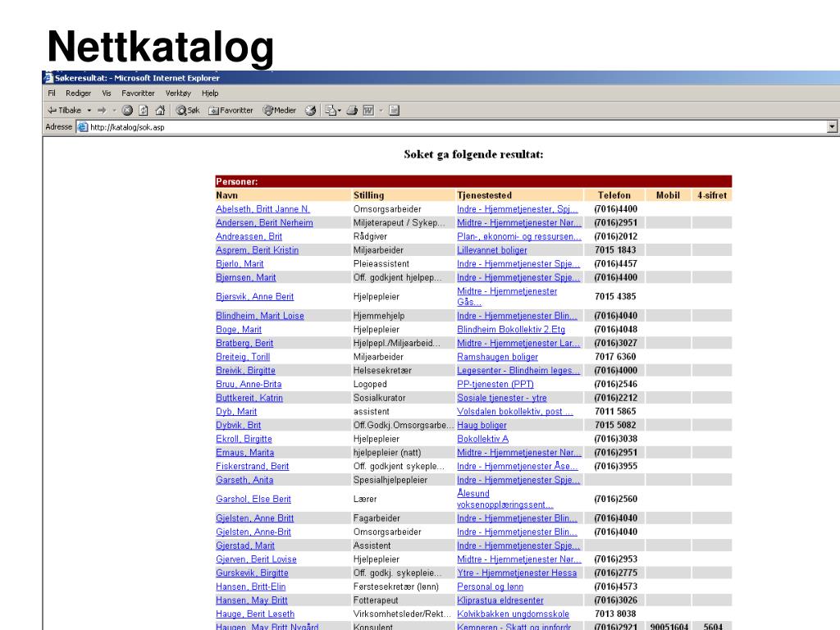The width and height of the screenshot is (840, 630).
Task: Open Hansen, Britt-Elin link
Action: [251, 587]
